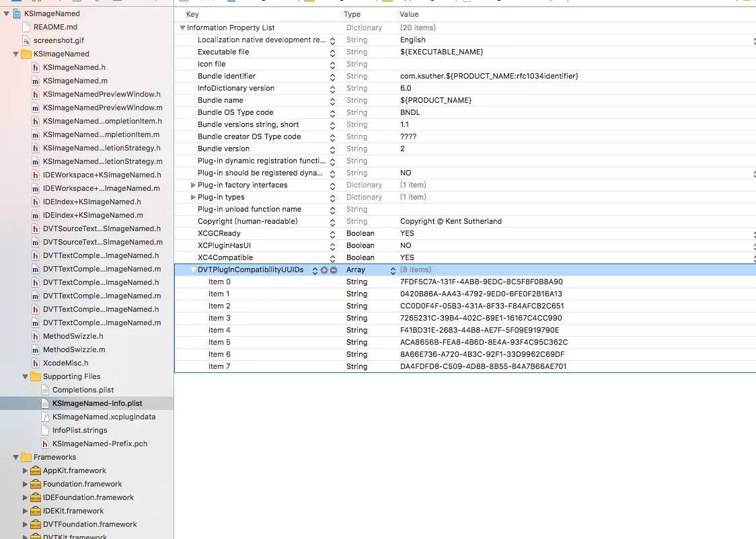Add item with plus button on DVTPlugInCompatibilityUUIDs

click(x=324, y=270)
